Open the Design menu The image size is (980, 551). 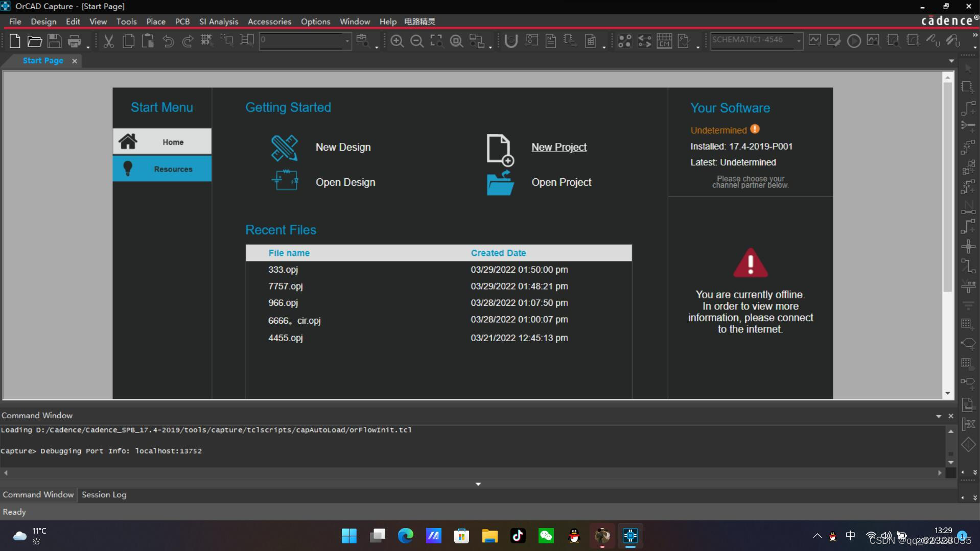43,21
